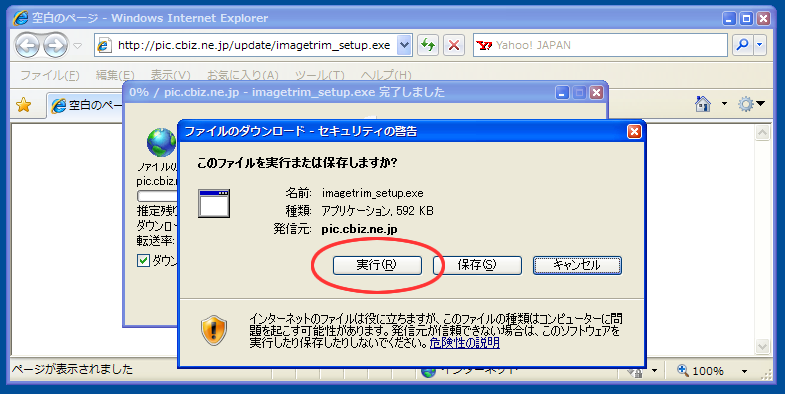785x394 pixels.
Task: Click the Yahoo! JAPAN search box
Action: pos(600,46)
